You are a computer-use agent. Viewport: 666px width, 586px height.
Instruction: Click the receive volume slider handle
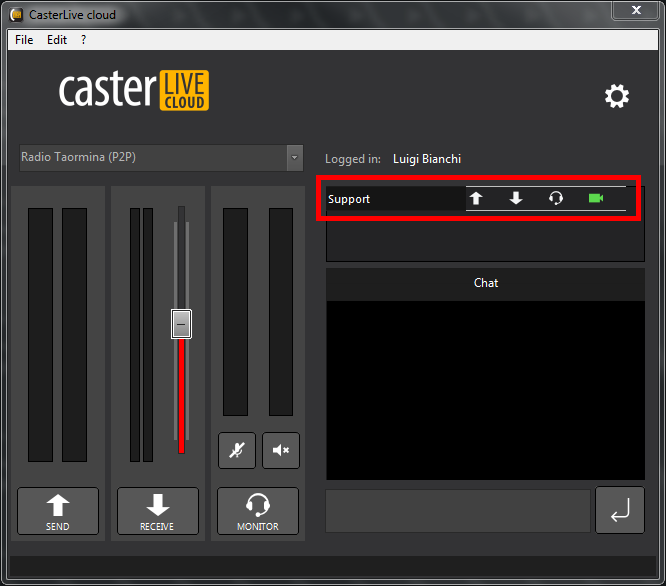click(181, 324)
